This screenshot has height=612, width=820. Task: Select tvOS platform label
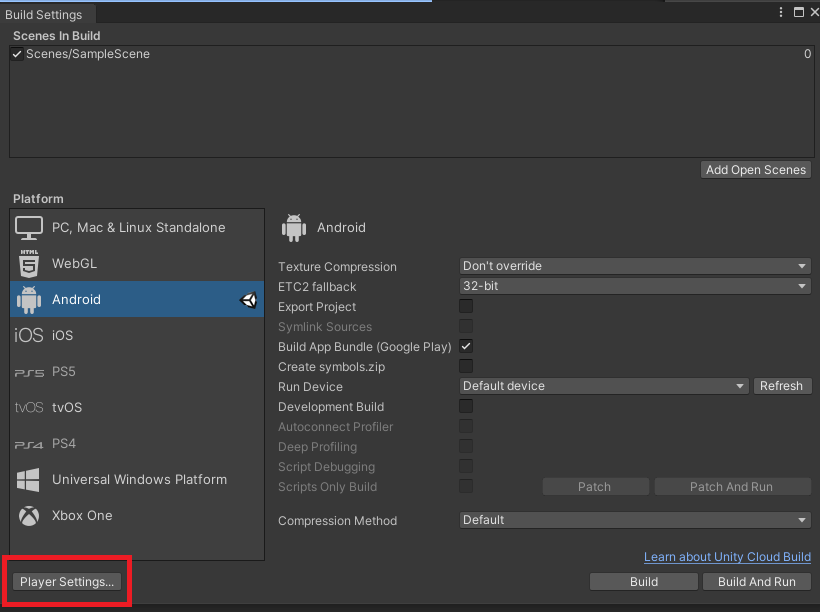click(x=67, y=407)
